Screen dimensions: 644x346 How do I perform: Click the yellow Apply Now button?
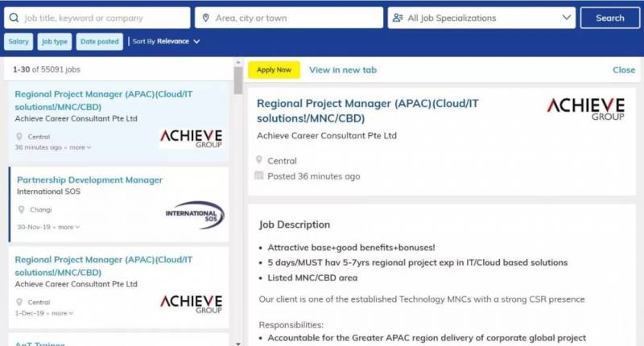point(274,70)
